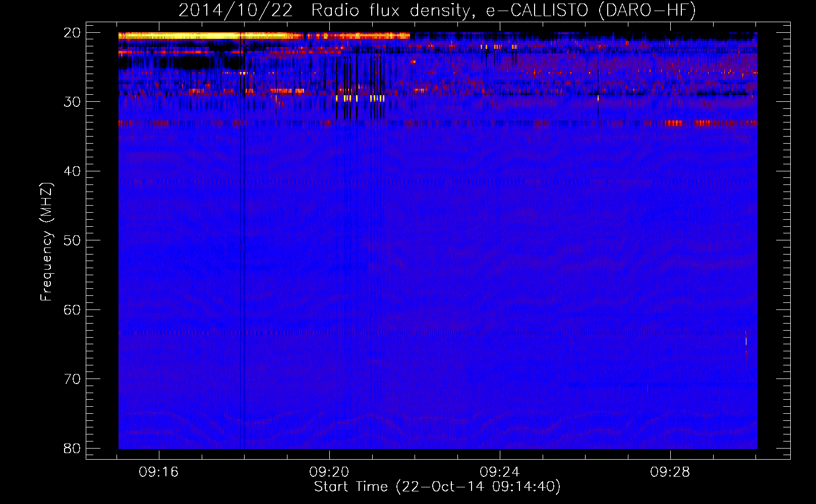
Task: Click the "Frequency (MHZ)" axis label
Action: tap(46, 242)
